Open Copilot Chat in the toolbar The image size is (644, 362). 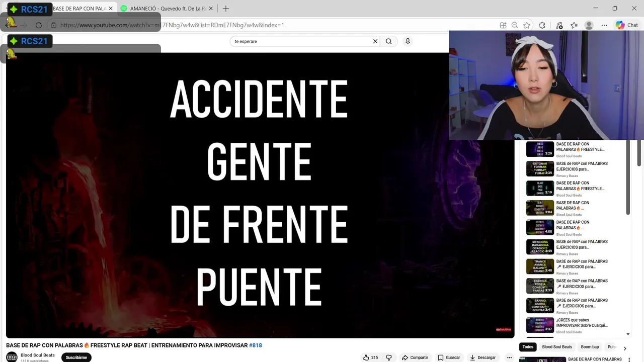click(627, 25)
